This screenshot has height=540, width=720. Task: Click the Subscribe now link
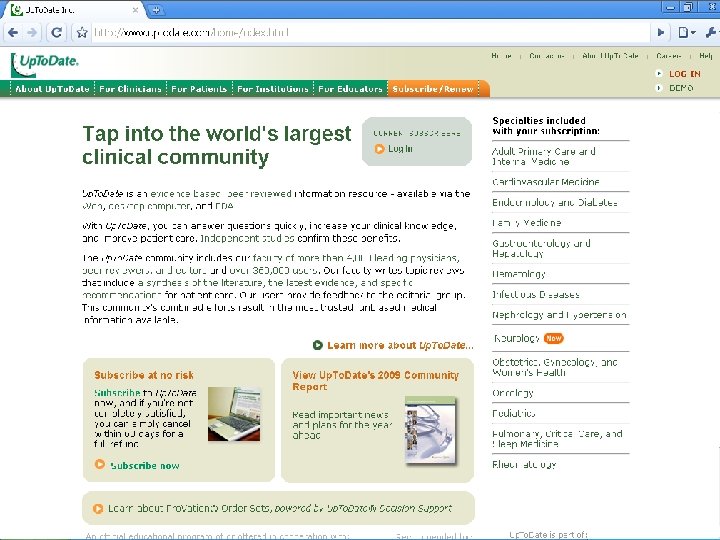click(145, 466)
